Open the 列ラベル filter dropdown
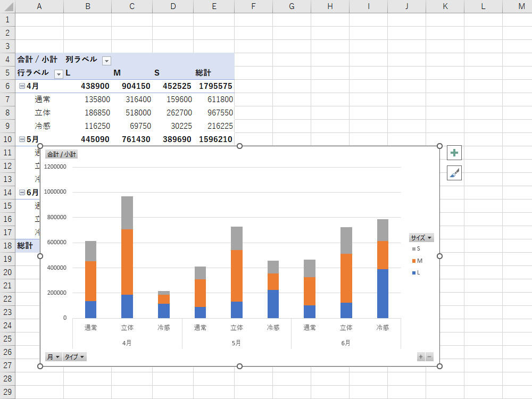Viewport: 532px width, 399px height. point(106,61)
